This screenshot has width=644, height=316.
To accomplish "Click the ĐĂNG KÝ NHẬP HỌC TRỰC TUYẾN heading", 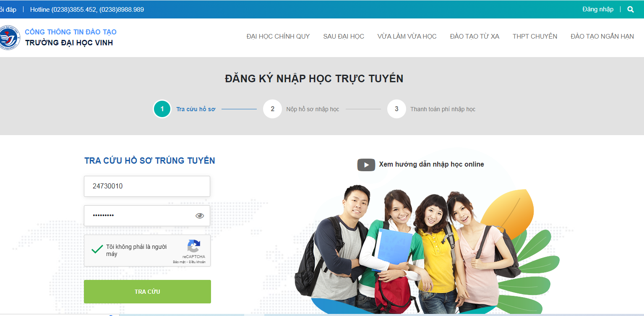I will [x=314, y=78].
